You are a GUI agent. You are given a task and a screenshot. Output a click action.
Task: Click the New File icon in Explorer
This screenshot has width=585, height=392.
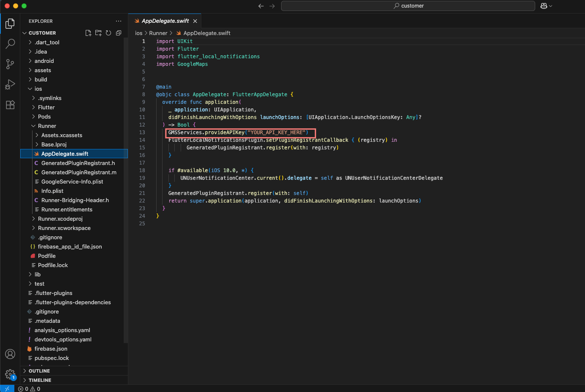click(x=88, y=33)
